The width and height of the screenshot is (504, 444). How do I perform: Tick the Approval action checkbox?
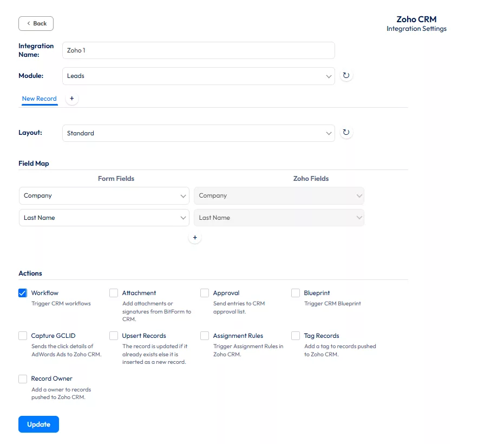click(205, 293)
